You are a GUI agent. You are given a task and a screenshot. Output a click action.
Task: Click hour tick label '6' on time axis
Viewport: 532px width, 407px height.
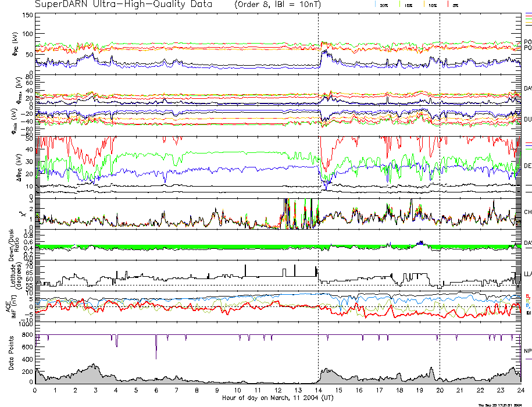(x=156, y=390)
